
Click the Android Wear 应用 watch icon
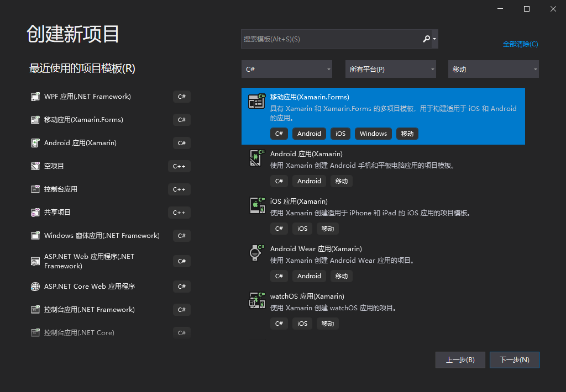(256, 253)
